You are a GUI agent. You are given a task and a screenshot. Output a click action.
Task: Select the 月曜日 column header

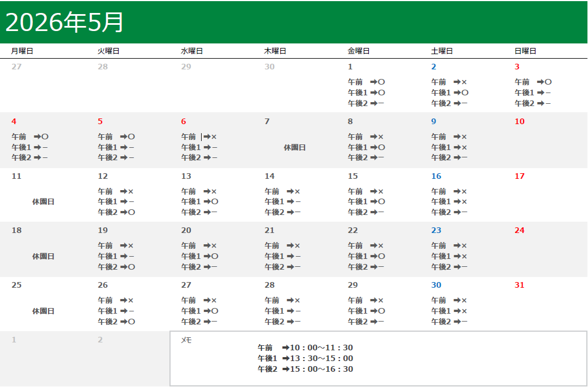tap(22, 51)
